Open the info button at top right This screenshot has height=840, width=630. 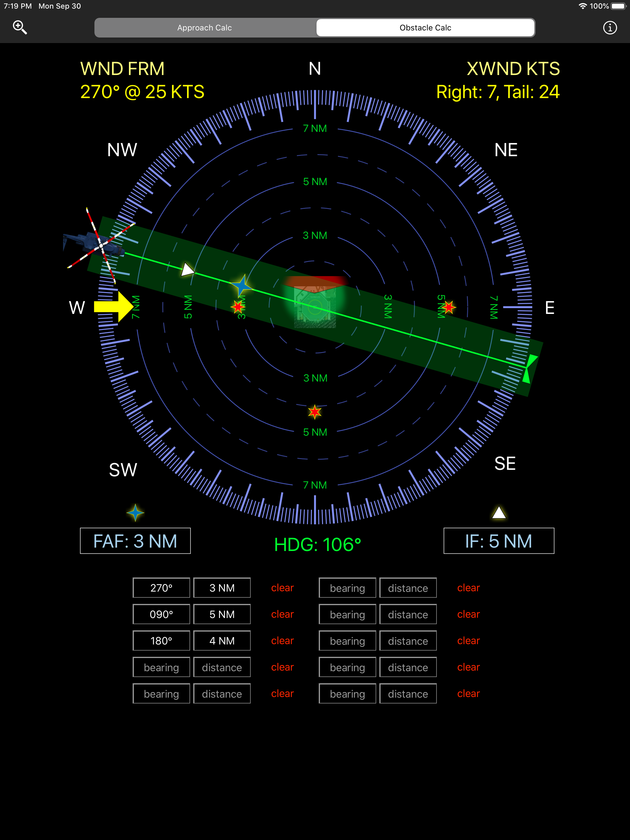tap(609, 28)
